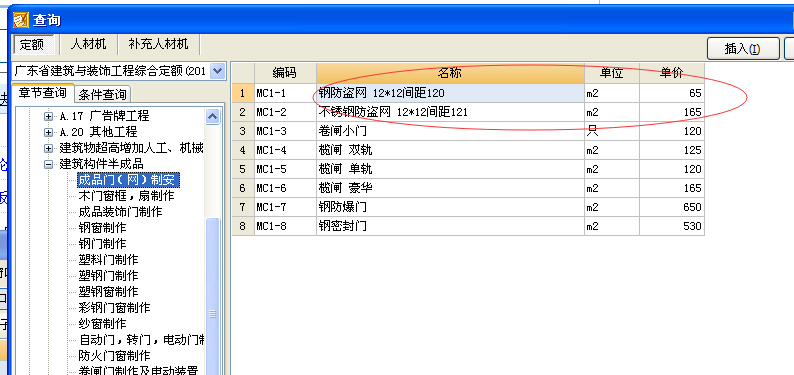Screen dimensions: 794x375
Task: Expand the A.17 广告牌工程 node
Action: pyautogui.click(x=49, y=116)
